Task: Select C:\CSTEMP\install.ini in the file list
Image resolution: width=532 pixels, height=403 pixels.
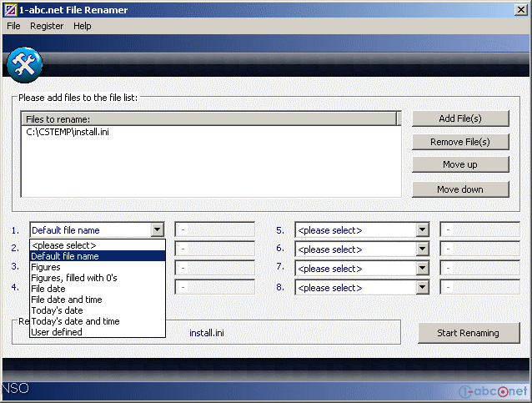Action: 68,132
